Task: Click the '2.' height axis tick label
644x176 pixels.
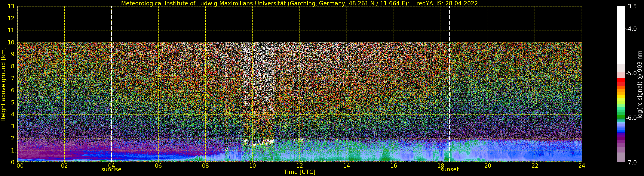Action: click(x=13, y=138)
